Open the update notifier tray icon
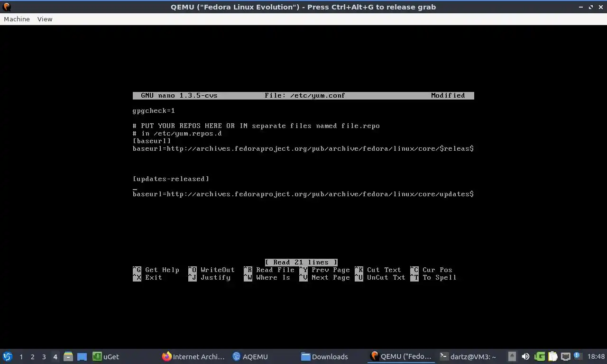The image size is (607, 364). (x=578, y=356)
